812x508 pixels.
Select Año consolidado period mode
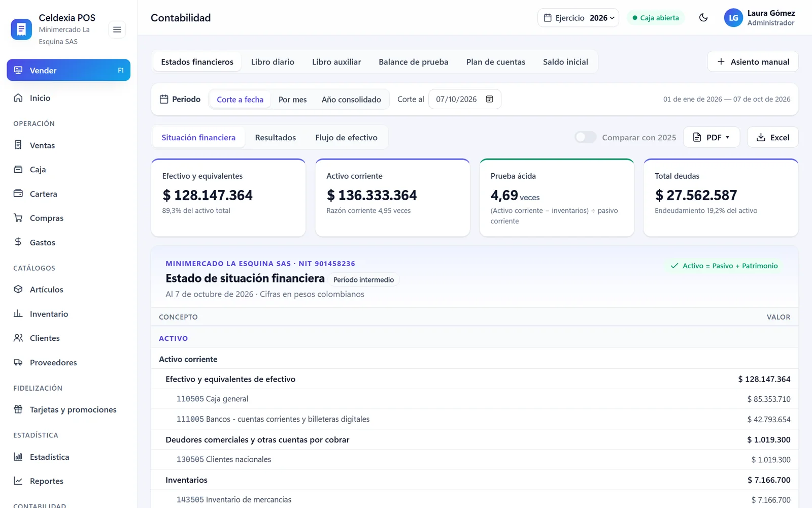(x=351, y=100)
